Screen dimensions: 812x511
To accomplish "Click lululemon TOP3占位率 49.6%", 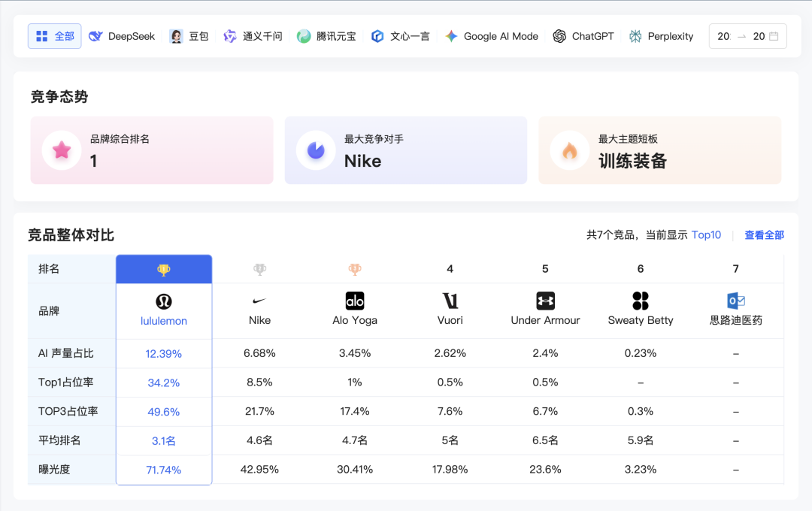I will pyautogui.click(x=164, y=412).
